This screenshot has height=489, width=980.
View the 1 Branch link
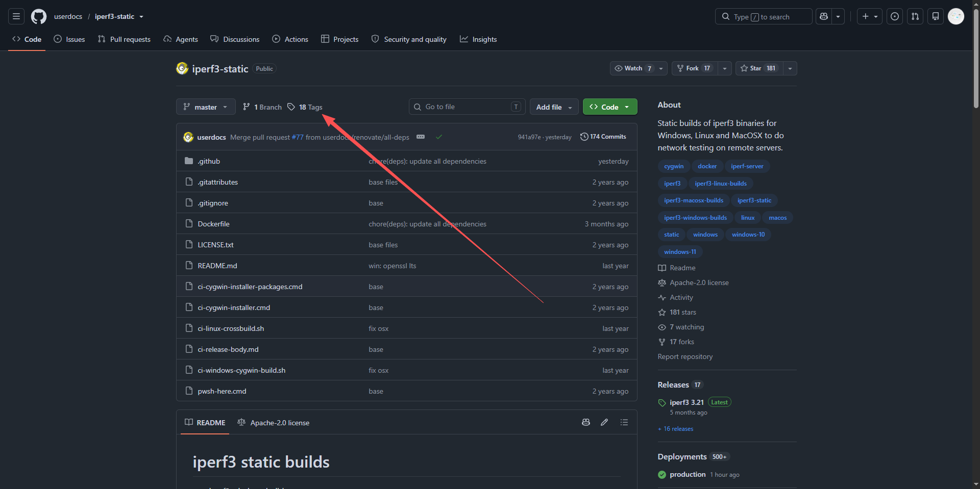coord(262,107)
